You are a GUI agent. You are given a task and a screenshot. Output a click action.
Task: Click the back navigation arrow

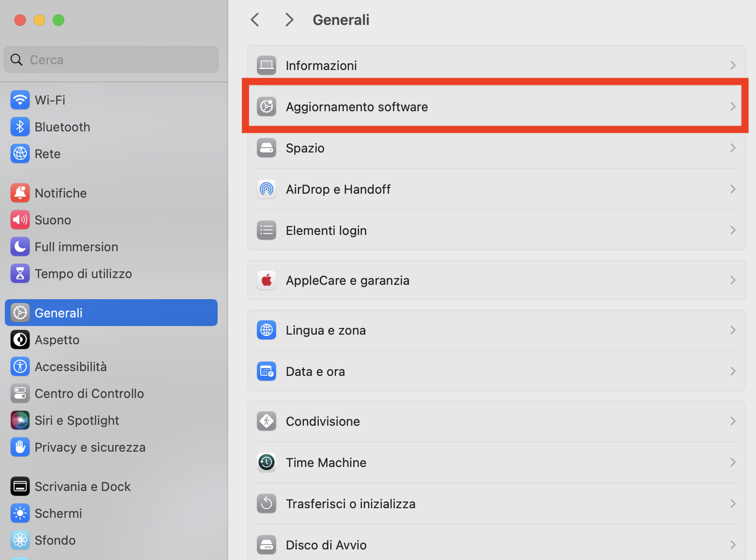tap(255, 19)
